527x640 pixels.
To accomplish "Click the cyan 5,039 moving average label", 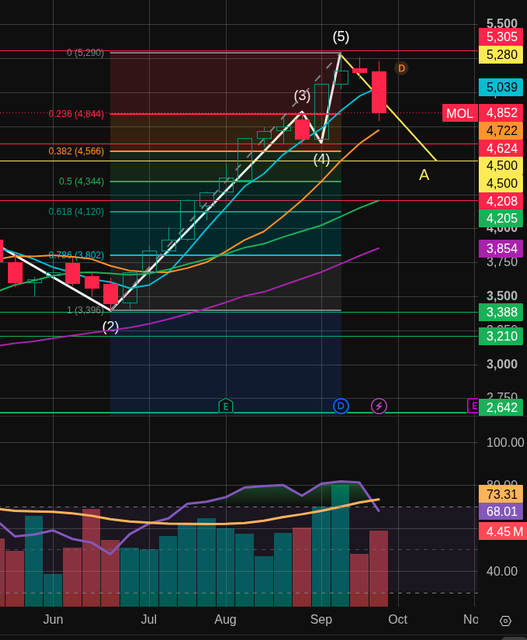I will [501, 87].
